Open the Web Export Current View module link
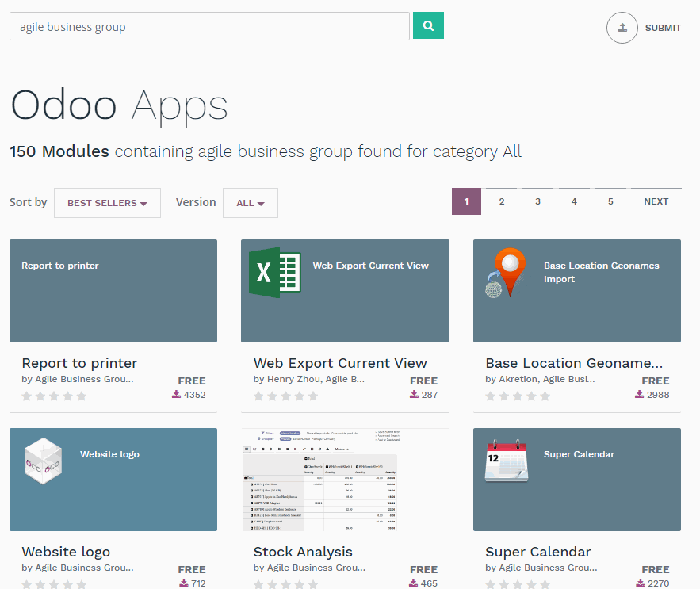Viewport: 700px width, 589px height. pyautogui.click(x=340, y=363)
